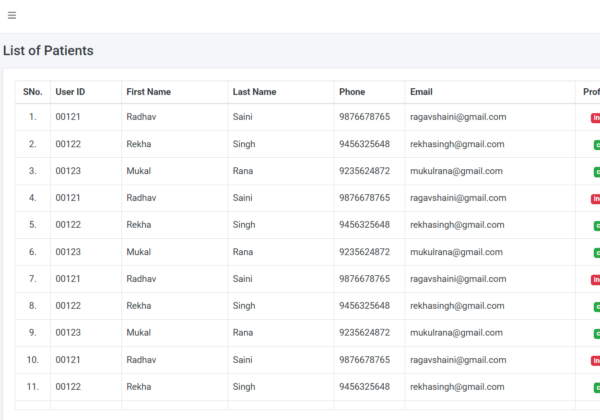The image size is (600, 420).
Task: Click the red status badge in row 4
Action: pyautogui.click(x=595, y=198)
